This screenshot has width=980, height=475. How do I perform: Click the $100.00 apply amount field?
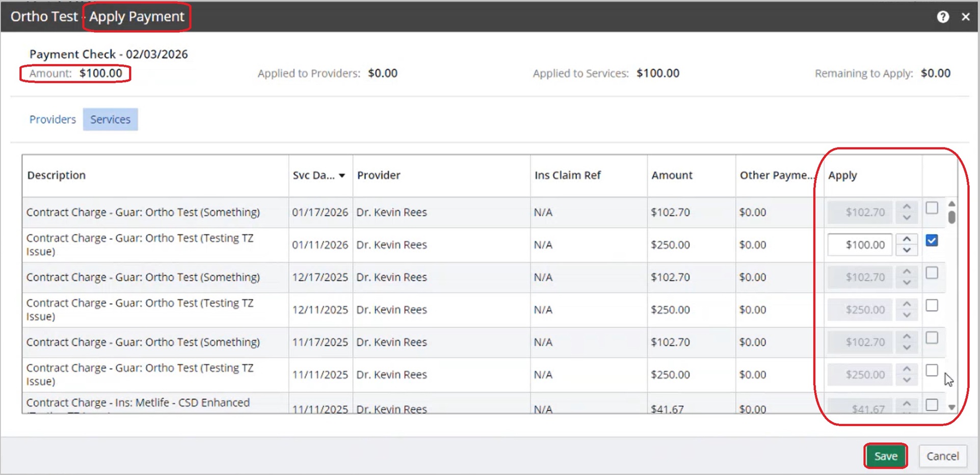tap(860, 245)
